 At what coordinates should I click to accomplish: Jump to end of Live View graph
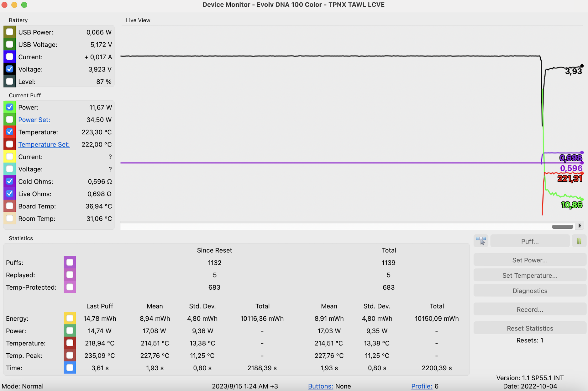580,226
